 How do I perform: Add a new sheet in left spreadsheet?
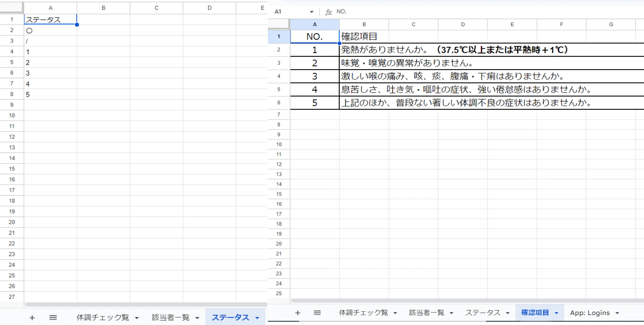pos(32,317)
